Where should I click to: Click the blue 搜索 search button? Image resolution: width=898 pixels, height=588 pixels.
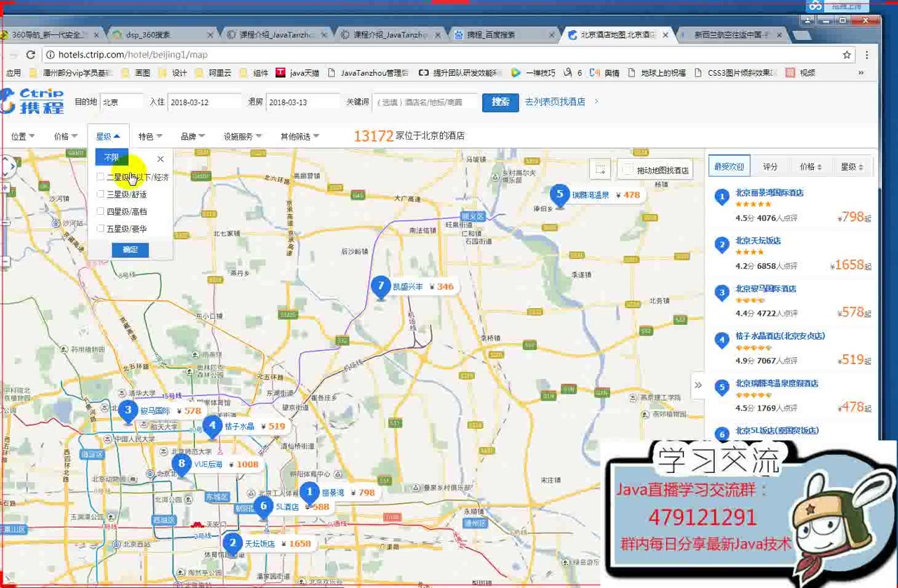click(500, 102)
